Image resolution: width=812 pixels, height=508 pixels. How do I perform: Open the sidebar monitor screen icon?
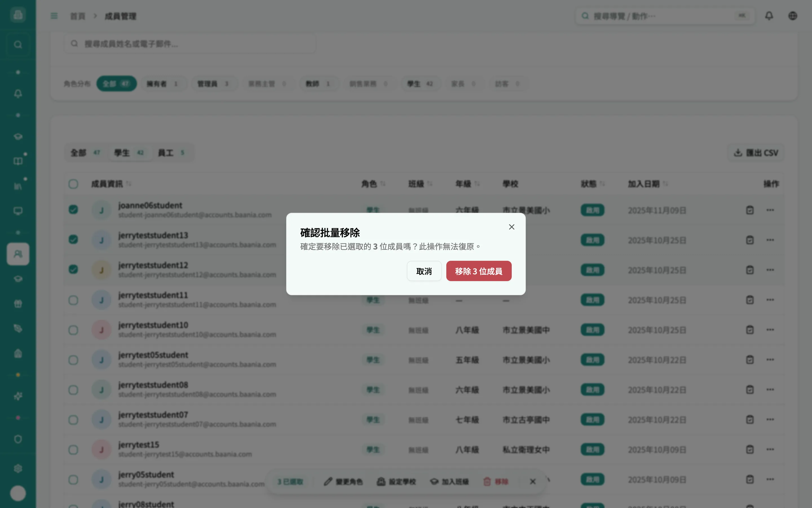[18, 211]
